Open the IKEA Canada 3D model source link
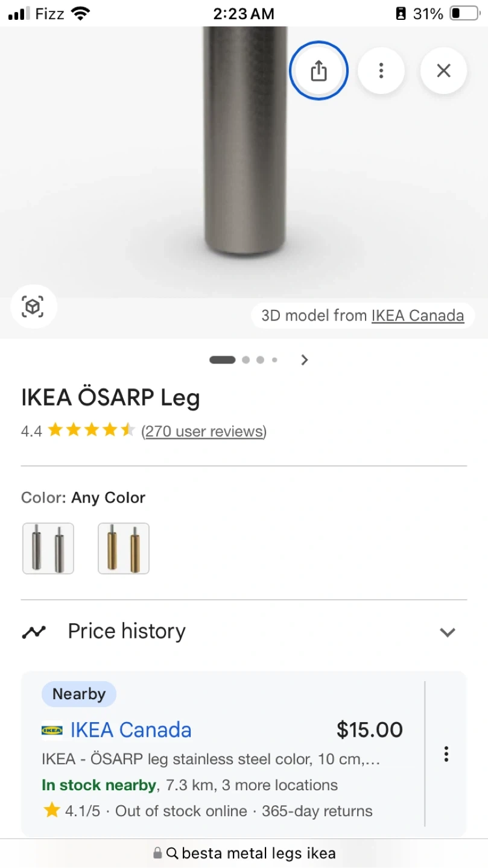 [417, 315]
